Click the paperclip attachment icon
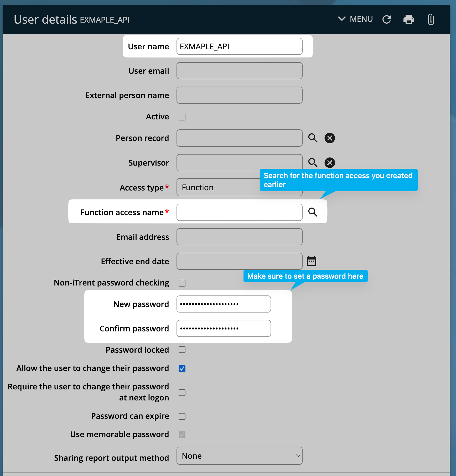 (431, 19)
